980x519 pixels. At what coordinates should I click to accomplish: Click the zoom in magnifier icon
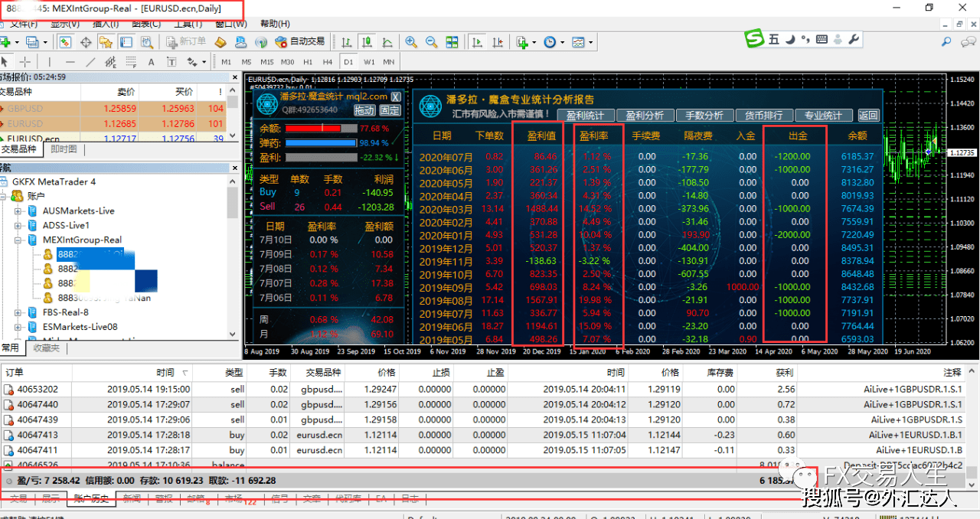click(411, 42)
